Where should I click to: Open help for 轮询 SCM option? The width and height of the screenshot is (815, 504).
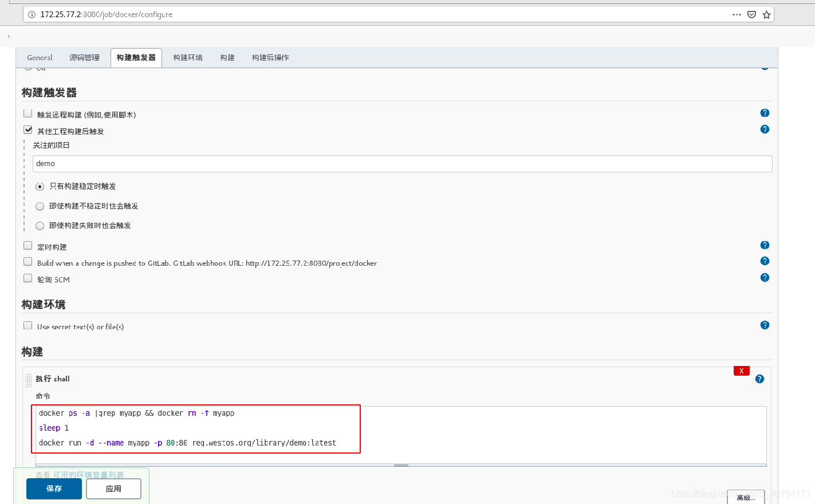[765, 278]
